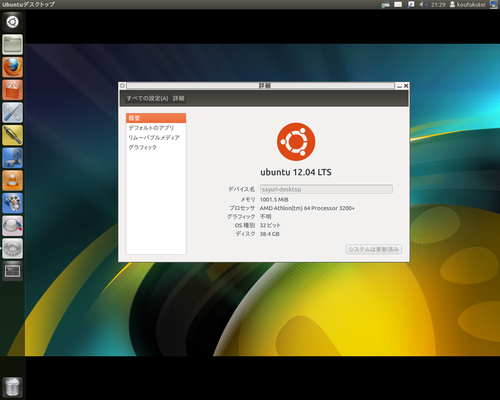Launch VLC media player cone icon
This screenshot has width=500, height=400.
[12, 180]
